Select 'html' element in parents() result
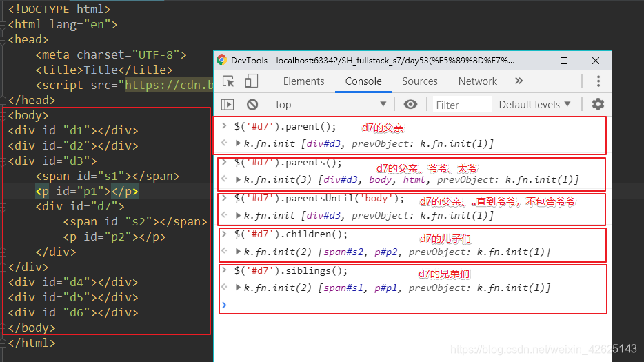 (414, 180)
